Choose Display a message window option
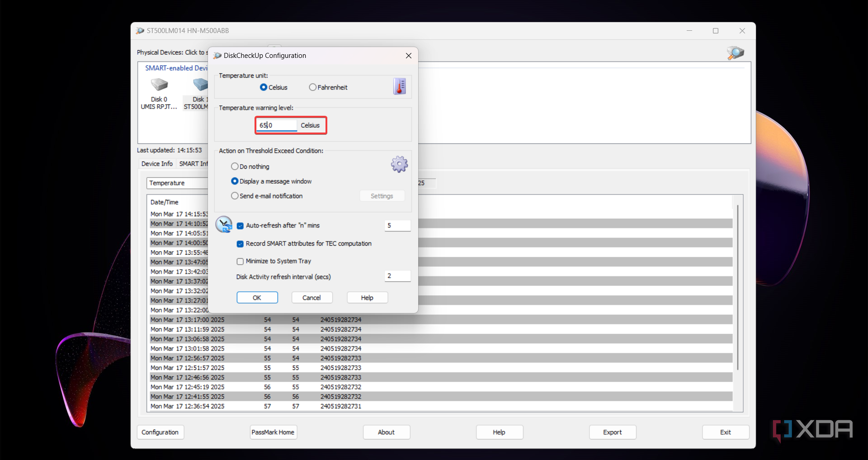The width and height of the screenshot is (868, 460). [235, 181]
